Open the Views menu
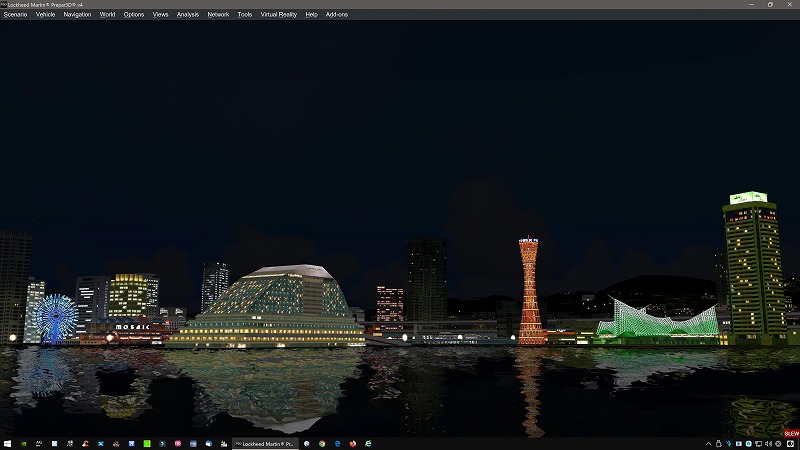Image resolution: width=800 pixels, height=450 pixels. pos(160,14)
